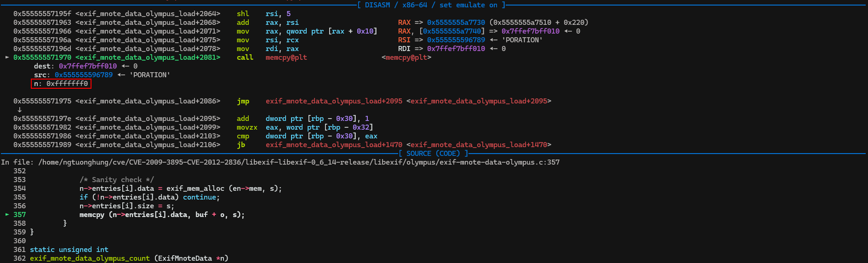868x263 pixels.
Task: Select the dest address 0x7ffef7bff010 argument
Action: tap(88, 66)
